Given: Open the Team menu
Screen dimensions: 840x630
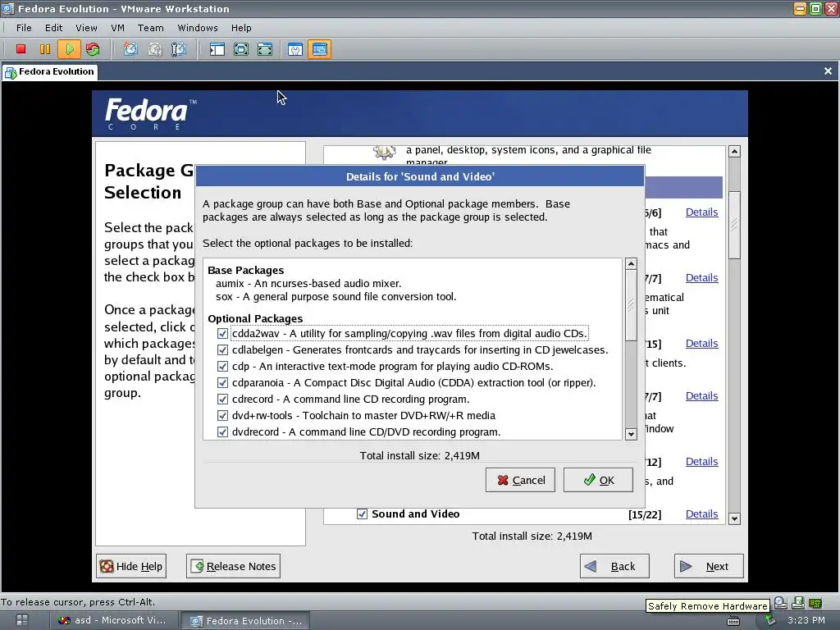Looking at the screenshot, I should click(x=151, y=28).
